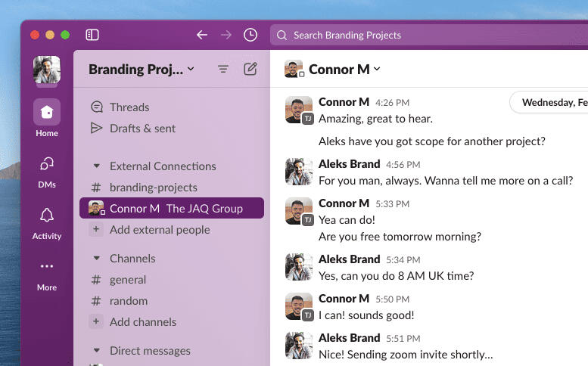The height and width of the screenshot is (366, 588).
Task: Compose a new message icon
Action: [x=250, y=69]
